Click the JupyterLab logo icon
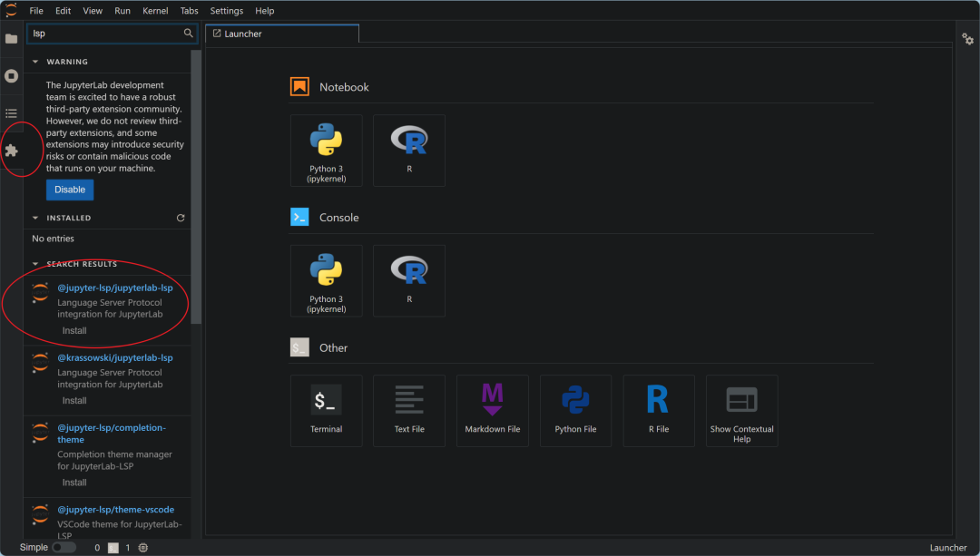The image size is (980, 556). (x=11, y=10)
